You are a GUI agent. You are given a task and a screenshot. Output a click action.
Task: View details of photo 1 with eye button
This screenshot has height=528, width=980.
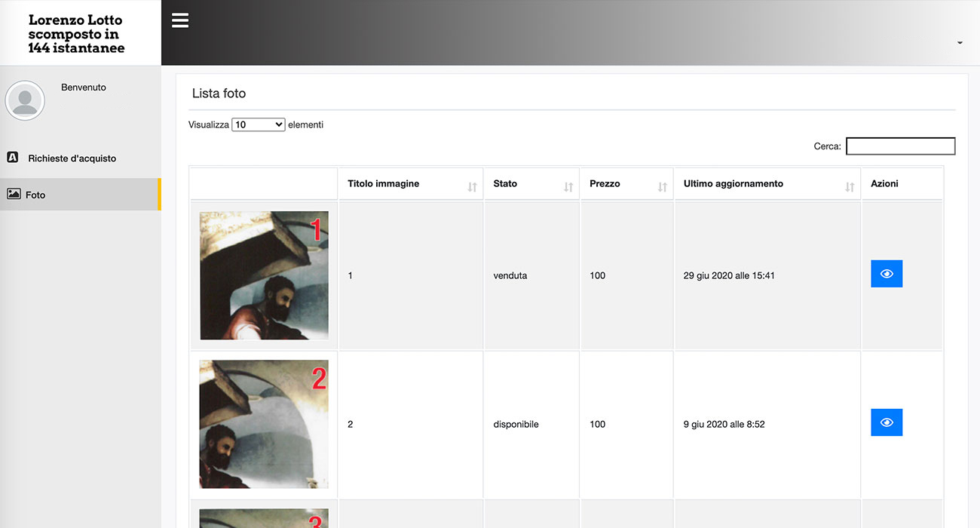pos(886,274)
